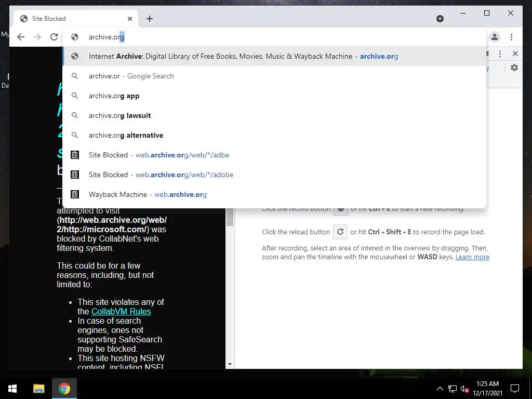Close the Site Blocked tab
Screen dimensions: 532x399
click(x=129, y=19)
